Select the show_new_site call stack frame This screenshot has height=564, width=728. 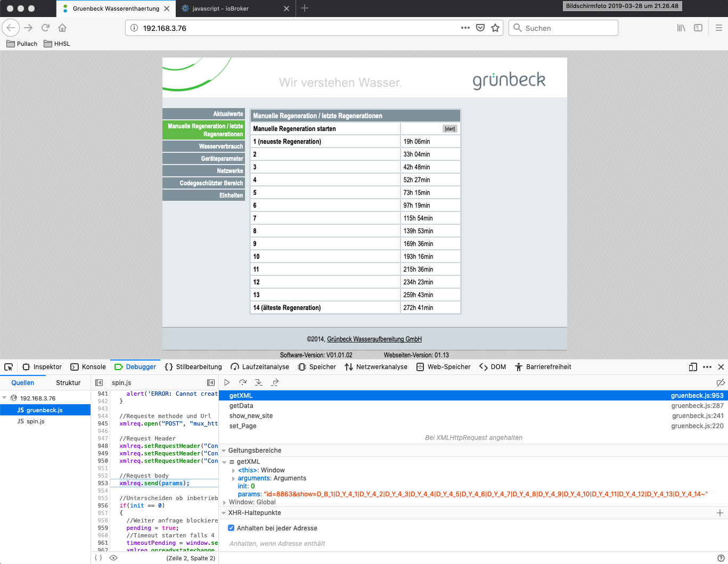pyautogui.click(x=473, y=416)
